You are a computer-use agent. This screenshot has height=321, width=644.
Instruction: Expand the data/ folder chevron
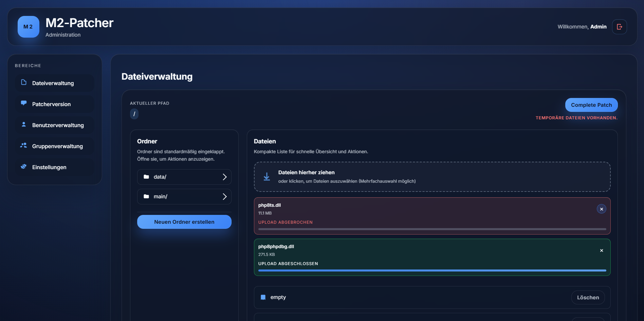(224, 177)
